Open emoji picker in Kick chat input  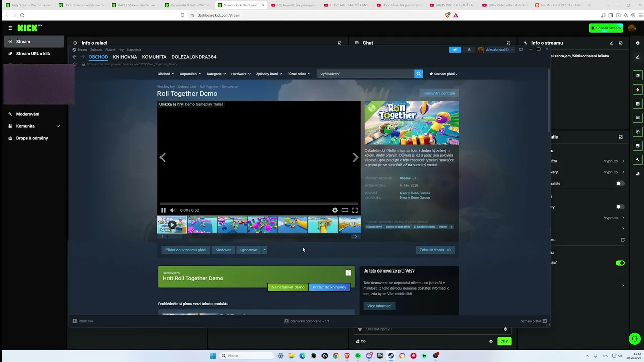(x=505, y=329)
